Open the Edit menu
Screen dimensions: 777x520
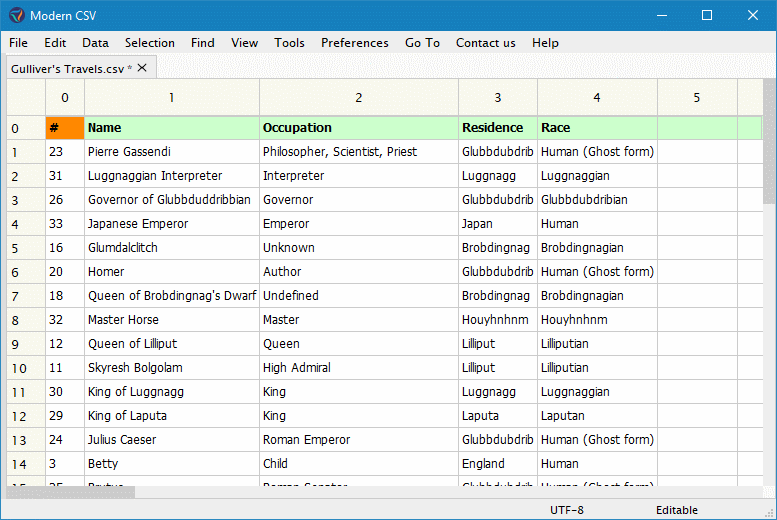click(x=55, y=43)
